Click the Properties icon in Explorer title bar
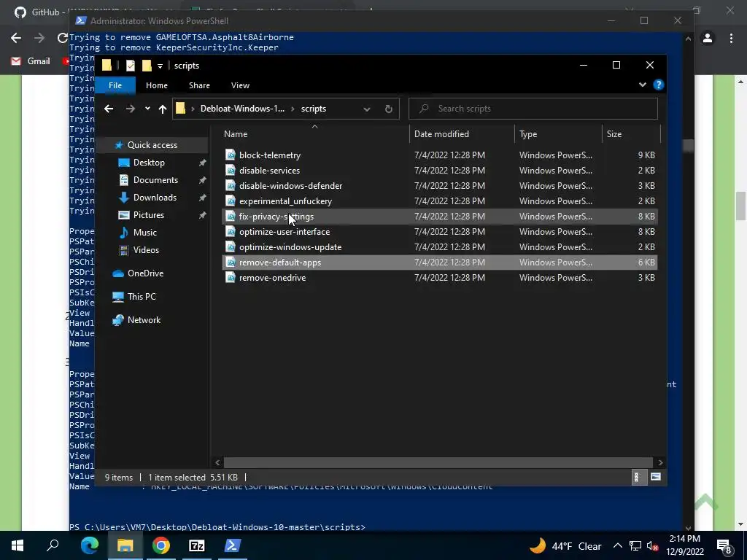 pos(130,65)
